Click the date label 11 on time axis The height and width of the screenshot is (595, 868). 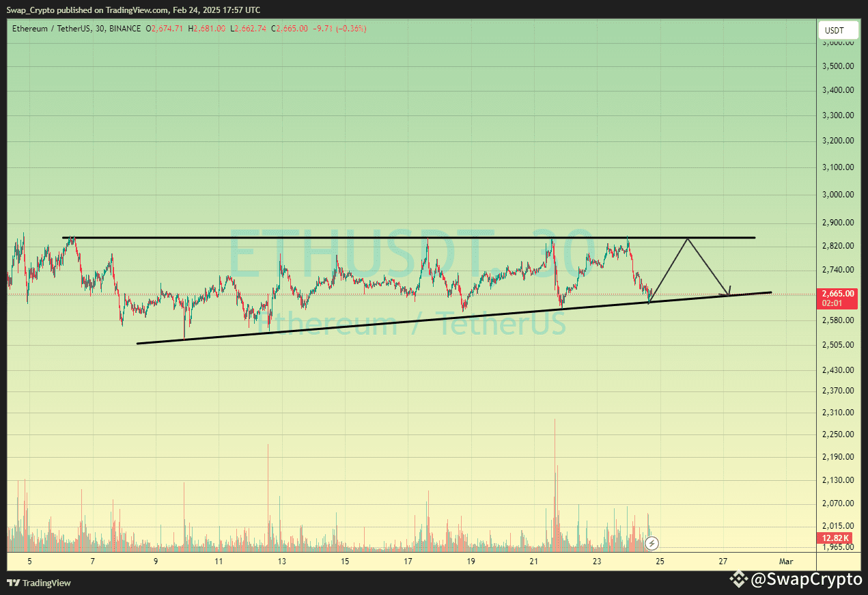[219, 562]
